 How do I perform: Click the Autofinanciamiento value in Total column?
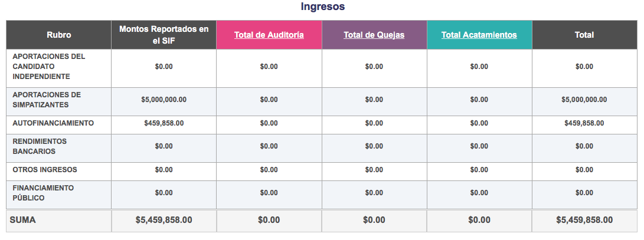click(x=584, y=123)
